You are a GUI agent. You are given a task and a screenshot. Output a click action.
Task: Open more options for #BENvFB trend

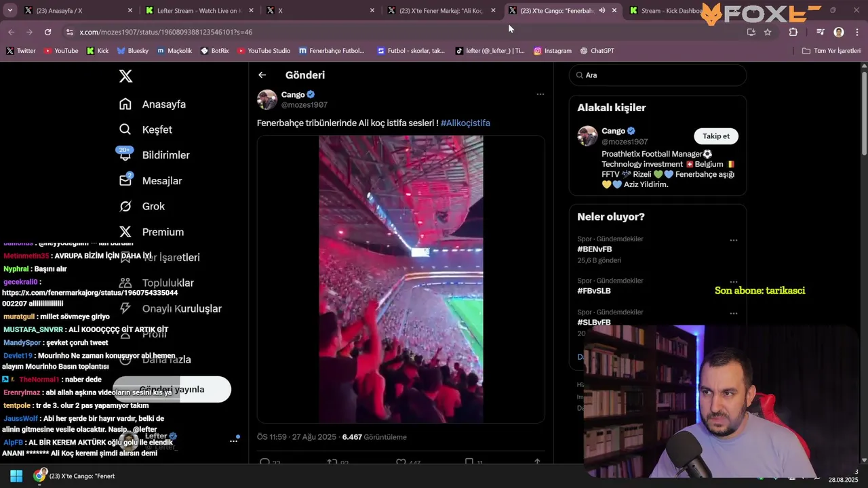click(733, 240)
